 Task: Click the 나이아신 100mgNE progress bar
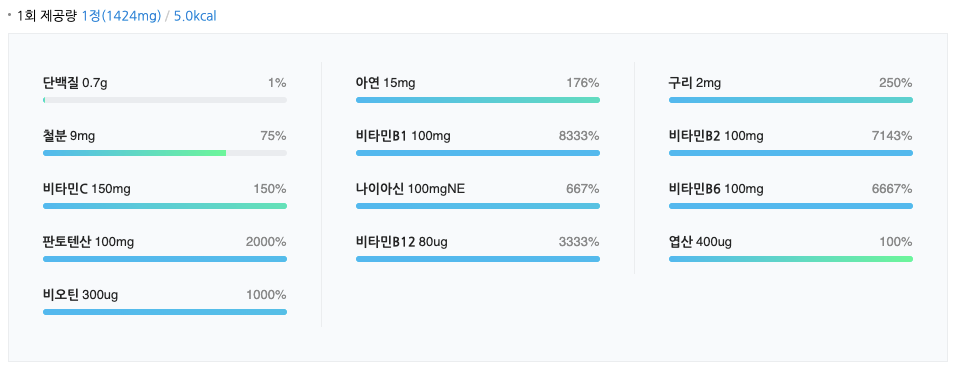pyautogui.click(x=478, y=206)
